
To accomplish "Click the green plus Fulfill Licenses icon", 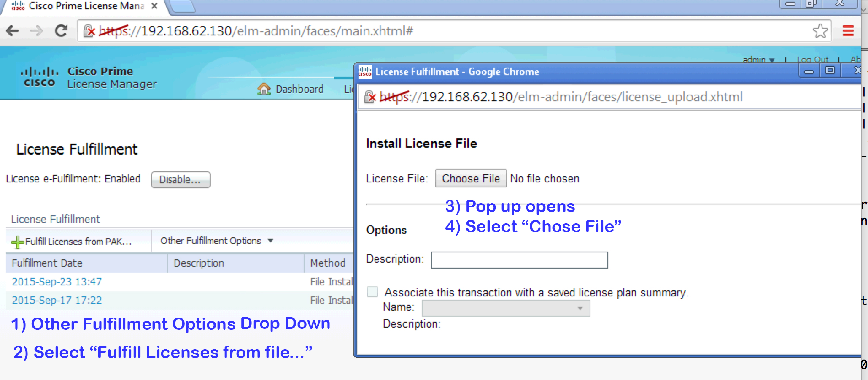I will click(x=17, y=242).
